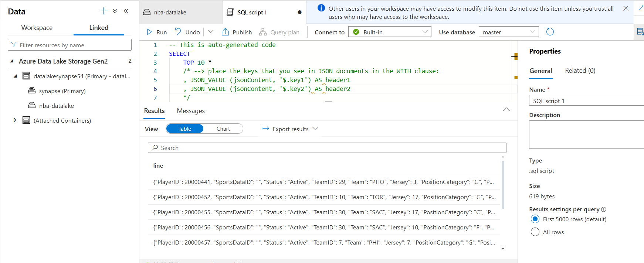Image resolution: width=644 pixels, height=263 pixels.
Task: Select result row with PlayerID 20000452
Action: point(324,197)
